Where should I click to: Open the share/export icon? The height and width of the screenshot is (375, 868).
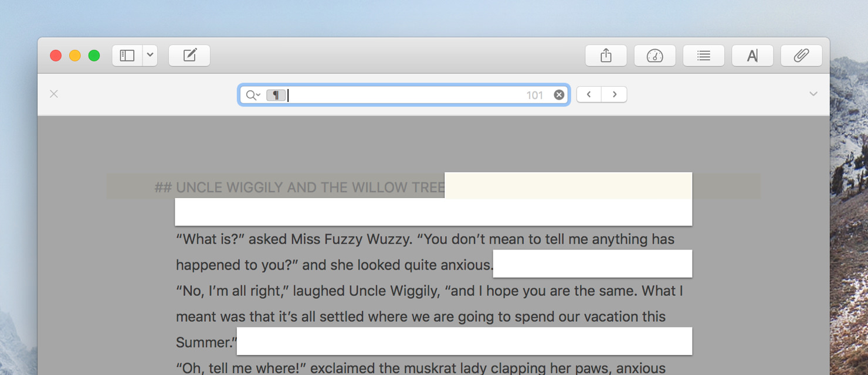pos(606,56)
